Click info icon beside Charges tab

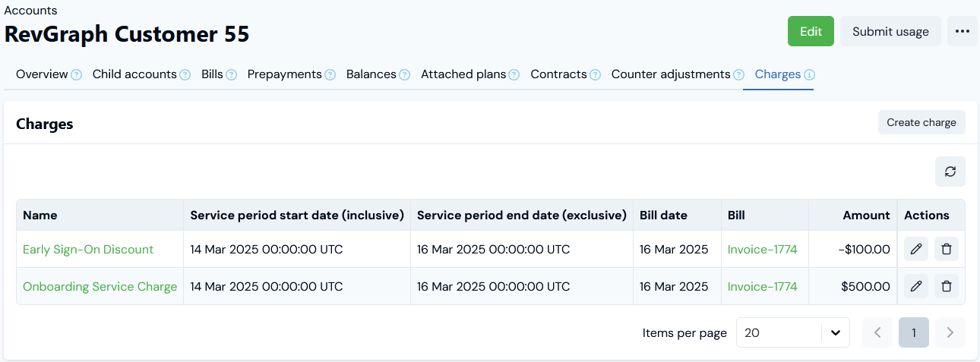809,75
